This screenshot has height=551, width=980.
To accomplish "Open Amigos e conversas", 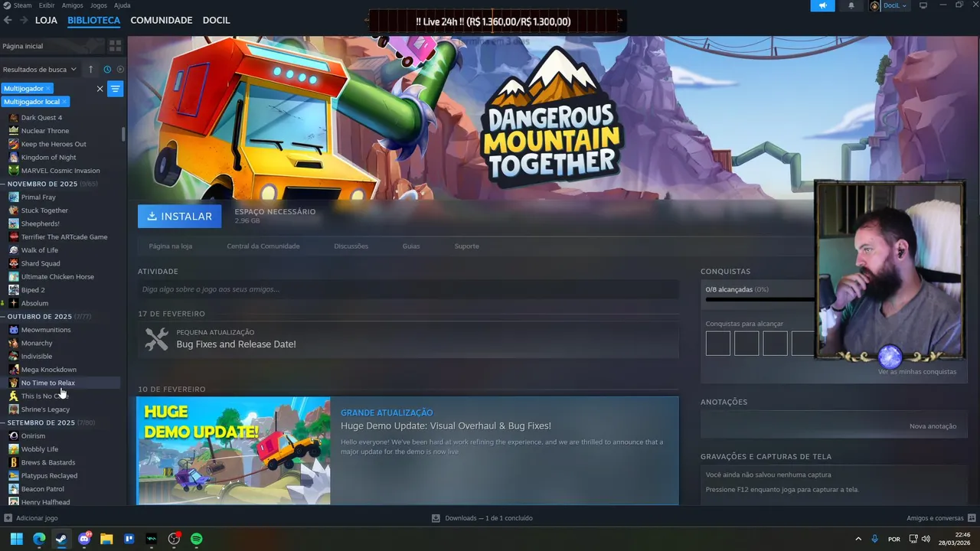I will (941, 518).
